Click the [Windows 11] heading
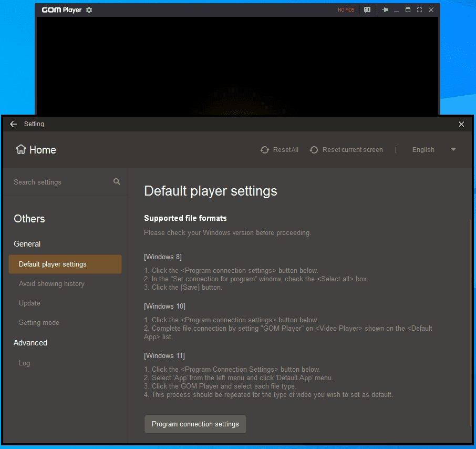This screenshot has width=476, height=449. pos(164,356)
